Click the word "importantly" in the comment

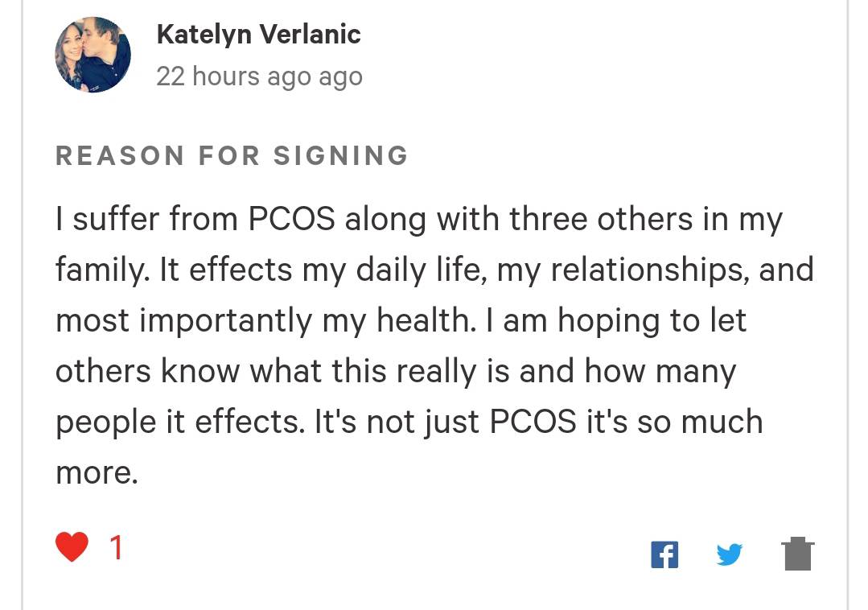[226, 322]
